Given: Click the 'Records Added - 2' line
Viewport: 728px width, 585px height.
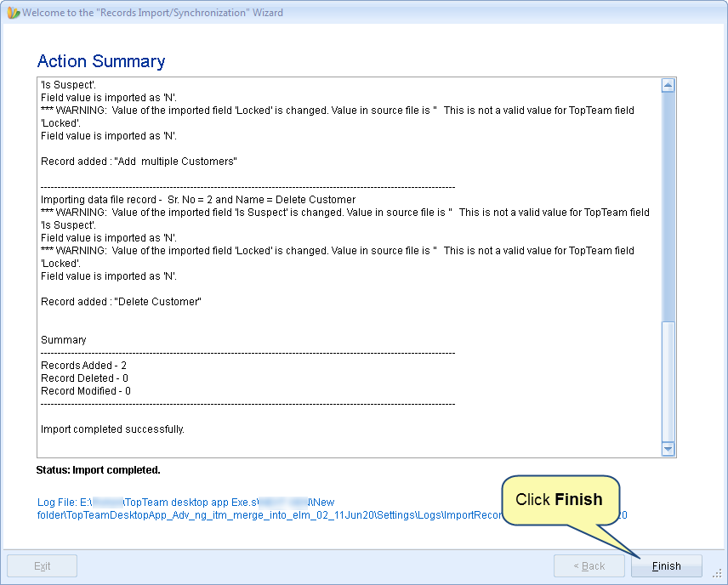Looking at the screenshot, I should click(x=83, y=366).
